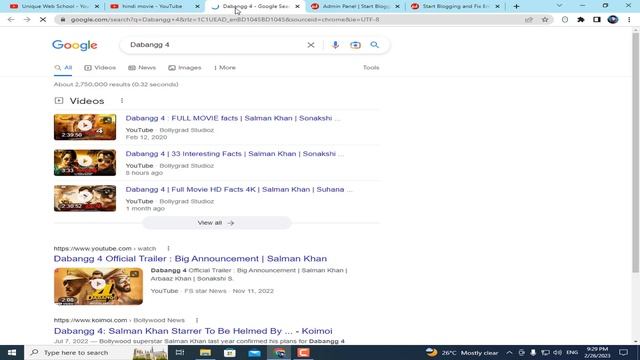
Task: Show hidden system tray icons
Action: pyautogui.click(x=509, y=353)
